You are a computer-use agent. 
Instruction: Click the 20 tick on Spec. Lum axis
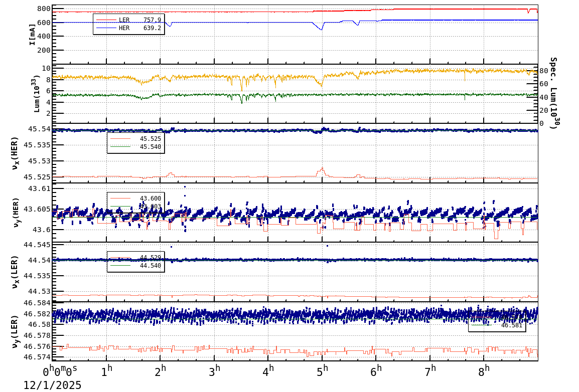(543, 110)
